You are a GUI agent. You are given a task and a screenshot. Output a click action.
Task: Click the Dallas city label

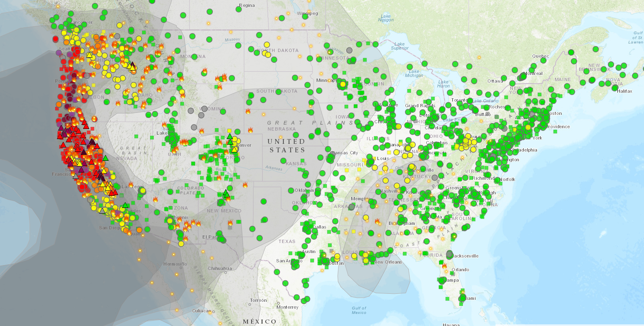(320, 227)
